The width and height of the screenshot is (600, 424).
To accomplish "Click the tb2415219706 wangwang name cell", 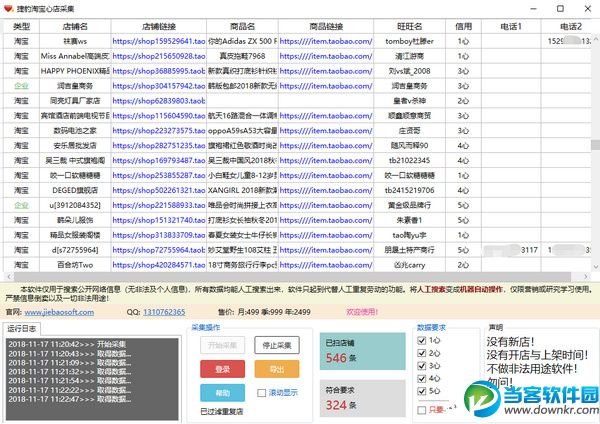I will click(409, 191).
